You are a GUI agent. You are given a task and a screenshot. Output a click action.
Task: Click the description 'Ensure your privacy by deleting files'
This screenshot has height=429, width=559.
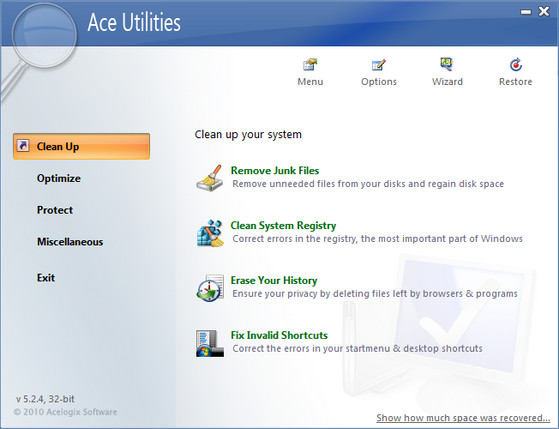click(375, 293)
